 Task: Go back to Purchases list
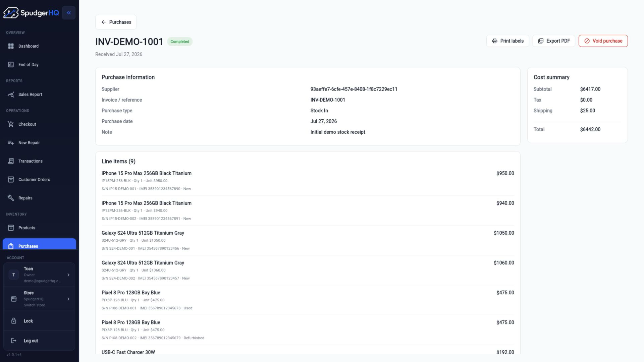(x=116, y=22)
